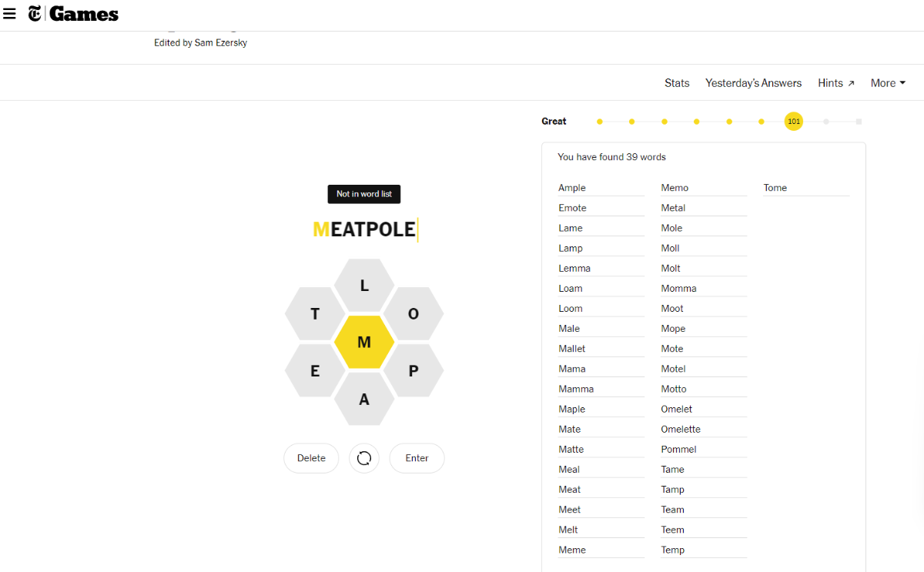
Task: Select the L hexagon letter
Action: pyautogui.click(x=364, y=286)
